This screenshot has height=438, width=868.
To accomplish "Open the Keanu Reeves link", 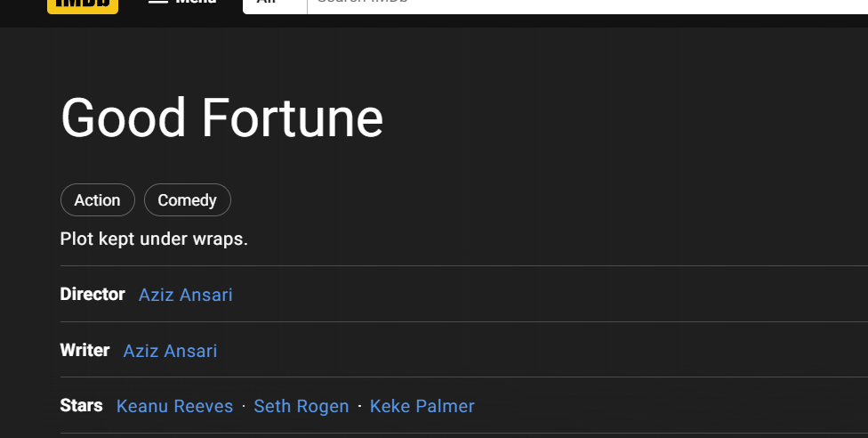I will click(174, 407).
